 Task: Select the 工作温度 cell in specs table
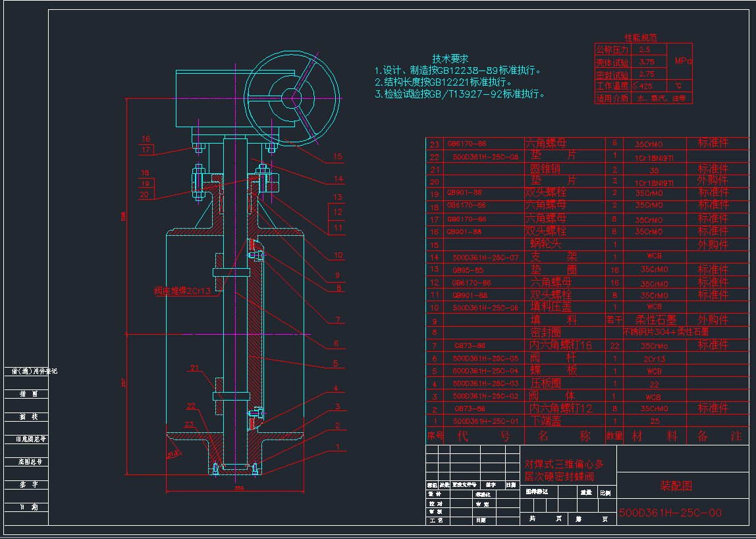(x=612, y=86)
